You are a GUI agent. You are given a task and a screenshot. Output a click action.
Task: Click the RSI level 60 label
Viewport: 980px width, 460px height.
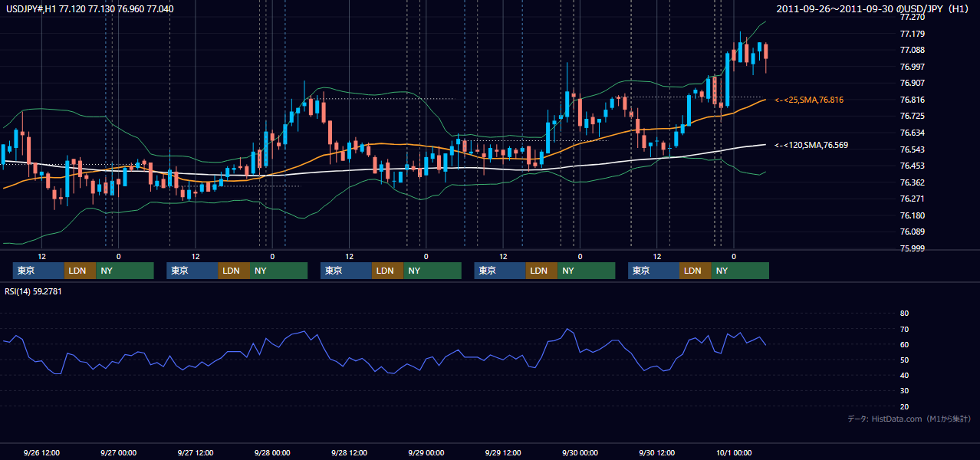click(x=905, y=344)
